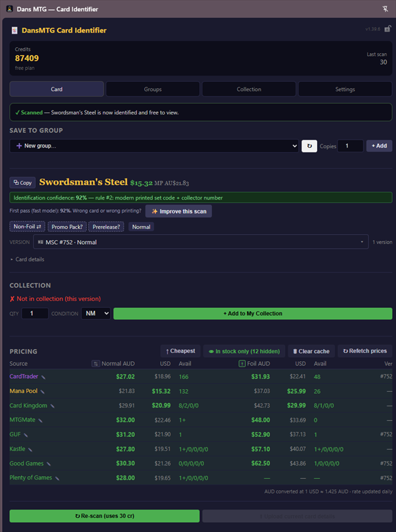
Task: Open the New group dropdown
Action: click(x=154, y=146)
